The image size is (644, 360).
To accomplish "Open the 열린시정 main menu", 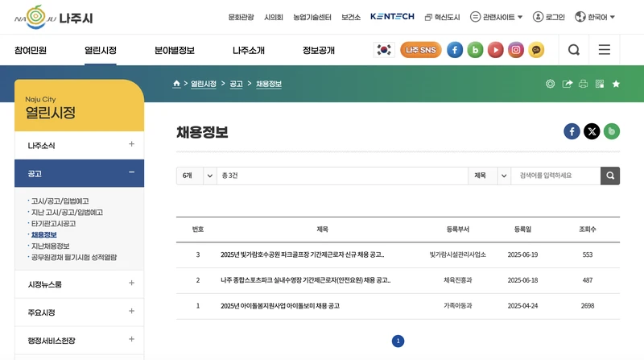I will (x=101, y=51).
